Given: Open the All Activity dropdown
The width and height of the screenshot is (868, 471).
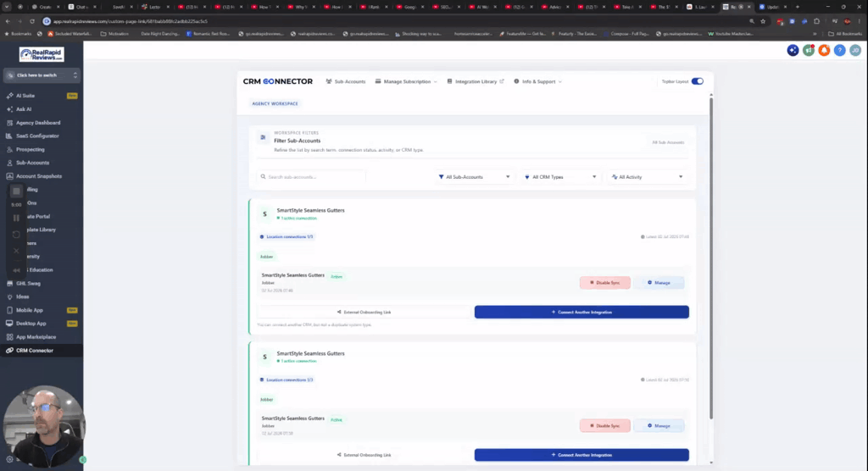Looking at the screenshot, I should pyautogui.click(x=647, y=177).
